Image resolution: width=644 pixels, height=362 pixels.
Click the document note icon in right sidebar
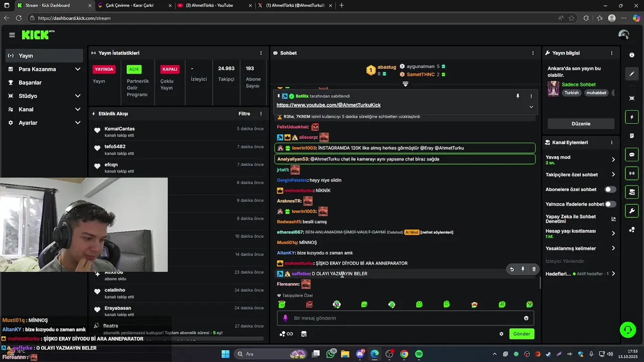click(632, 136)
